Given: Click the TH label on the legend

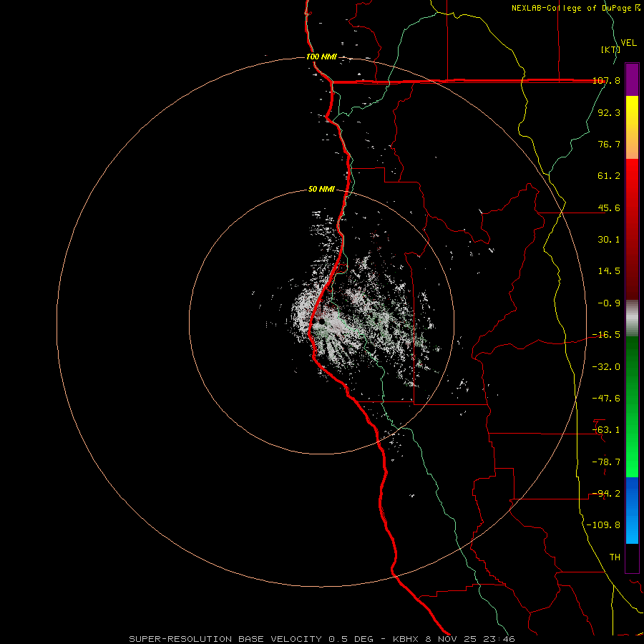Looking at the screenshot, I should pos(615,557).
